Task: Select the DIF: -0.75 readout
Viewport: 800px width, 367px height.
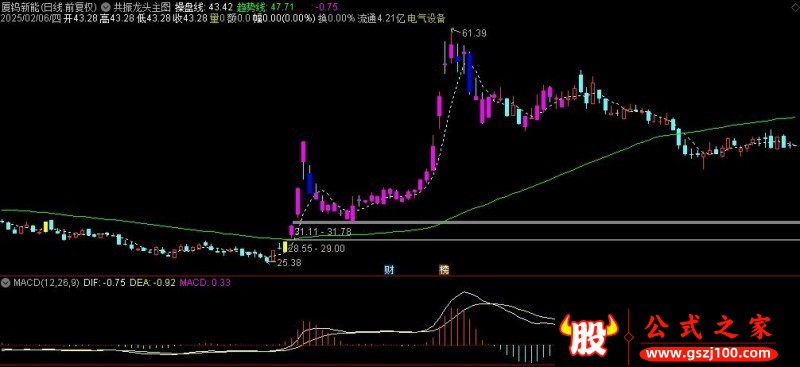Action: 104,282
